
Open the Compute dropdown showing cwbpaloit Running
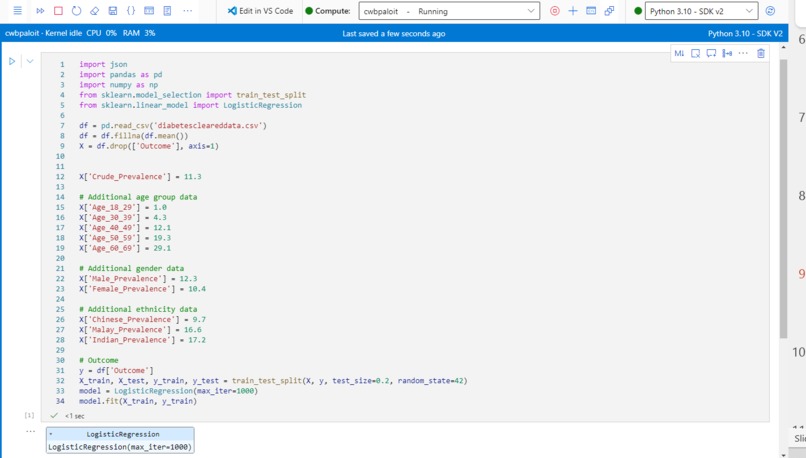(449, 11)
